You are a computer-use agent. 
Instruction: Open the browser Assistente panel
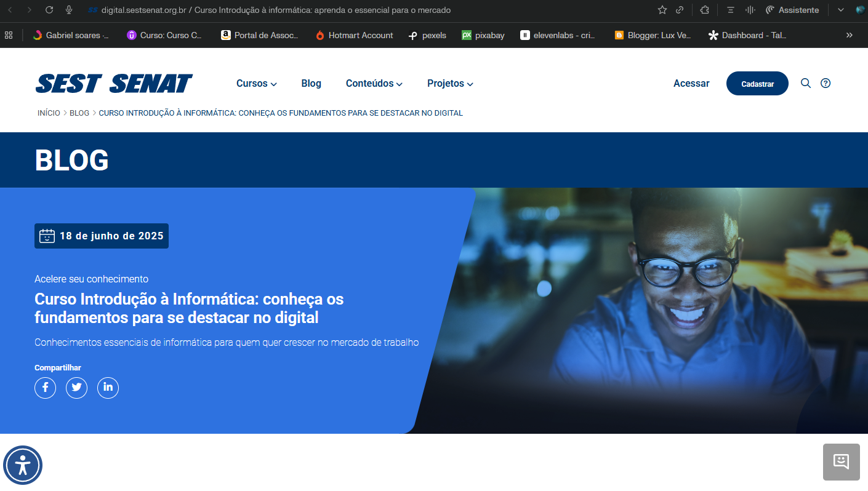coord(793,10)
